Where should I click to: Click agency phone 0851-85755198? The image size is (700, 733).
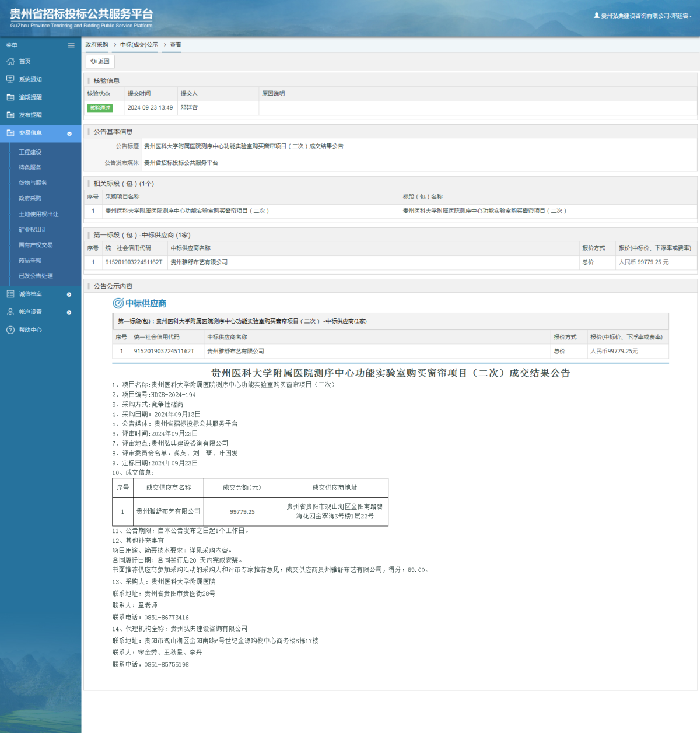pos(166,665)
